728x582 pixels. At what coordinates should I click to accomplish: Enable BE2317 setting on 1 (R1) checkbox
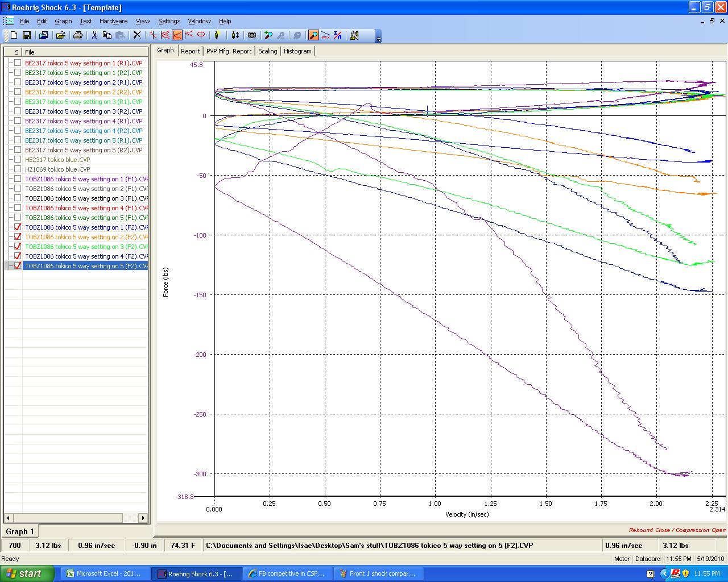coord(18,63)
